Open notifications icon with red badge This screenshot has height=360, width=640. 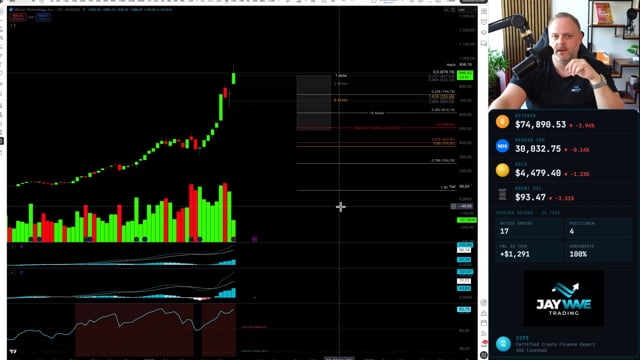(x=484, y=344)
